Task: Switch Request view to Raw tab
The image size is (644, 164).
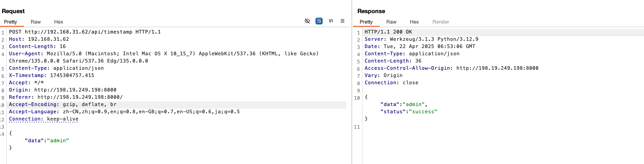Action: (x=36, y=22)
